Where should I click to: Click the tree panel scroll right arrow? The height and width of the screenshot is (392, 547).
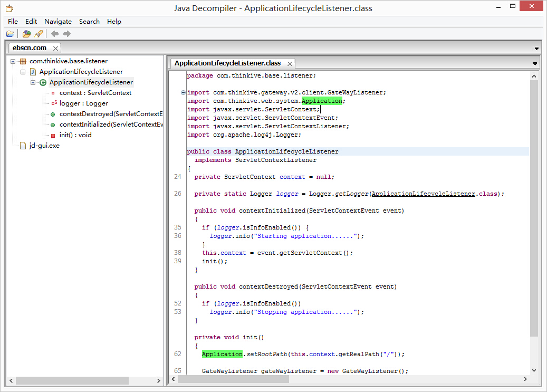click(x=159, y=380)
